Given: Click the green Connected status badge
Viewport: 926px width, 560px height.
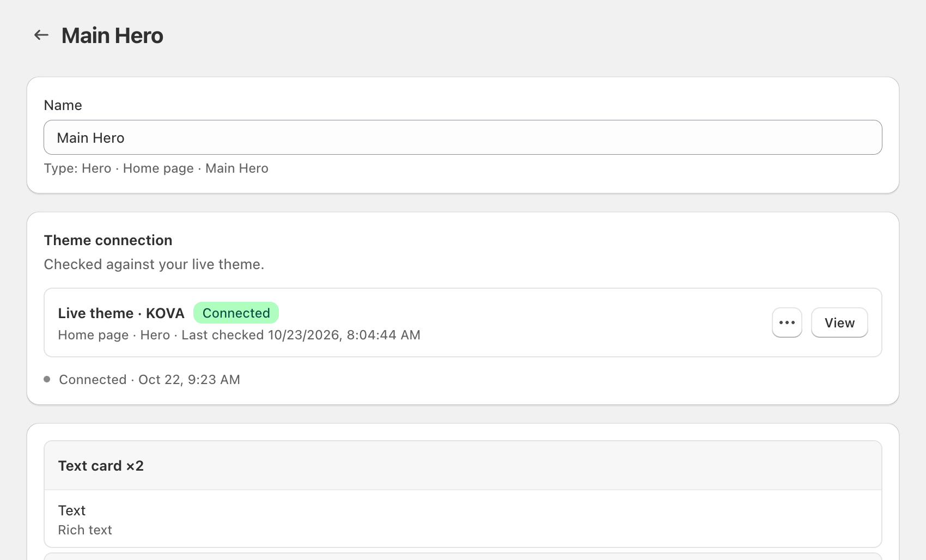Looking at the screenshot, I should (236, 313).
